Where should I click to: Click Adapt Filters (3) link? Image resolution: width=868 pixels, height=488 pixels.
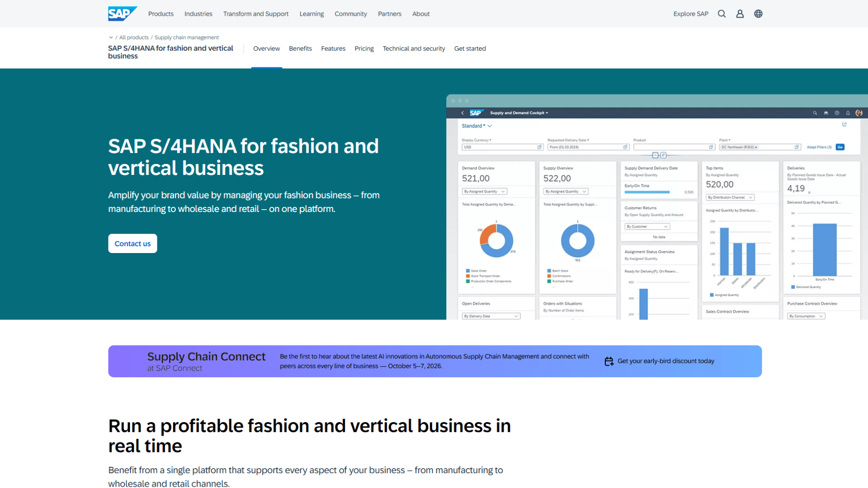(x=819, y=147)
